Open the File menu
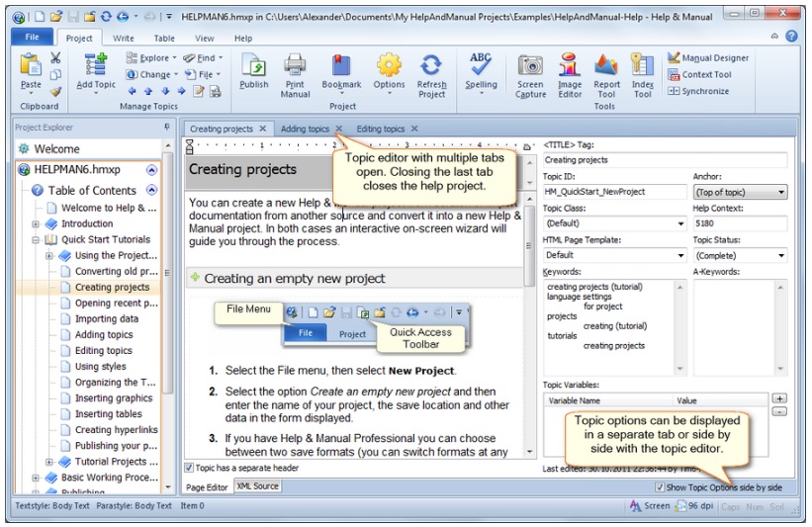This screenshot has height=527, width=812. point(32,37)
